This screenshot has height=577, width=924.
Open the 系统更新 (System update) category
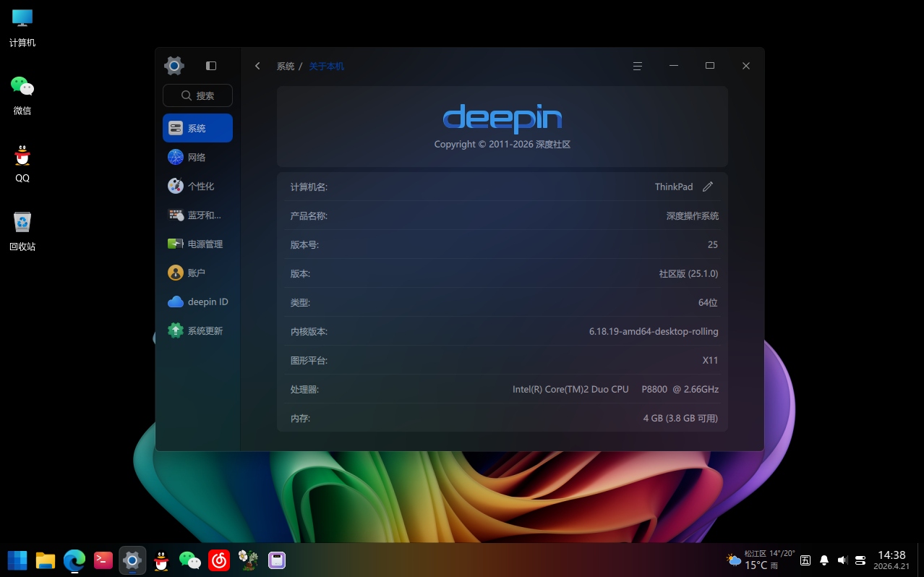[x=197, y=330]
